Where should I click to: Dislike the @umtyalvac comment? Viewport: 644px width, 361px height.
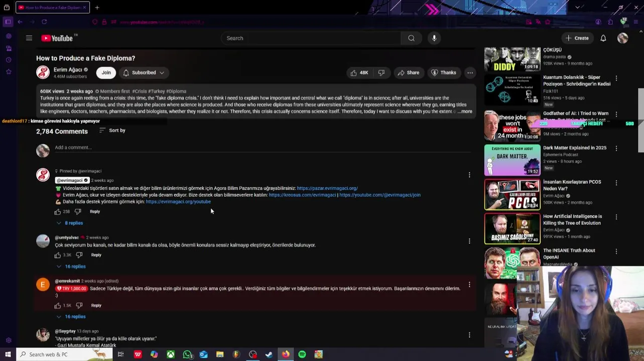(x=79, y=255)
